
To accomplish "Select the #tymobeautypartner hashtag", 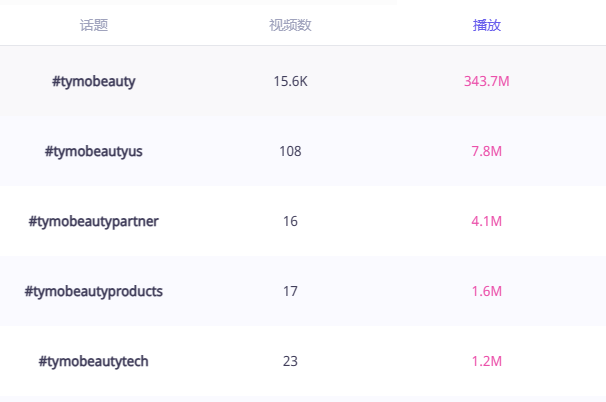I will 94,221.
